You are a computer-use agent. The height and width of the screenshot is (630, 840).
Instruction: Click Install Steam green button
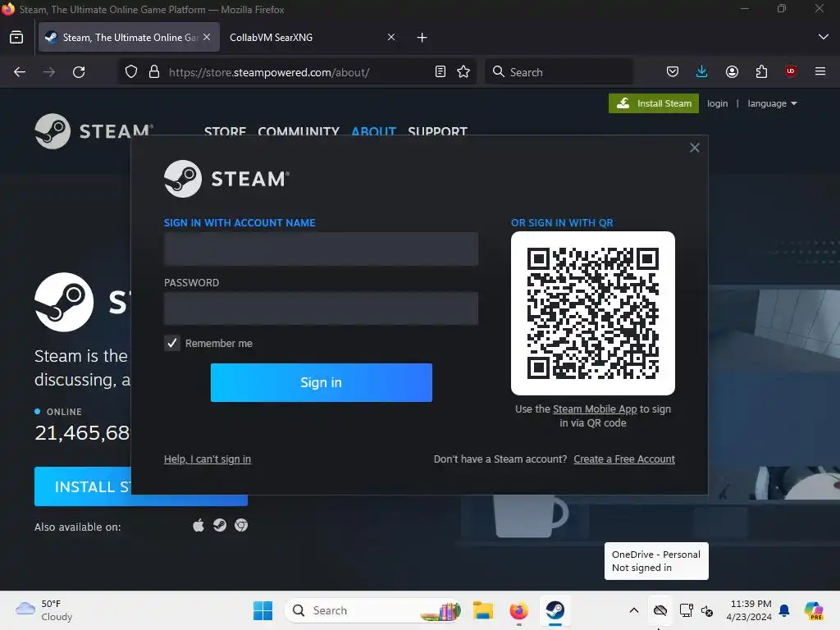(654, 103)
